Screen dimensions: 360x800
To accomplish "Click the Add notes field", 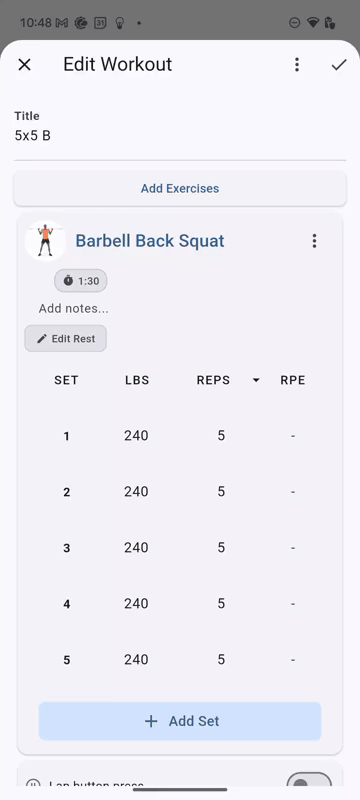I will [73, 308].
